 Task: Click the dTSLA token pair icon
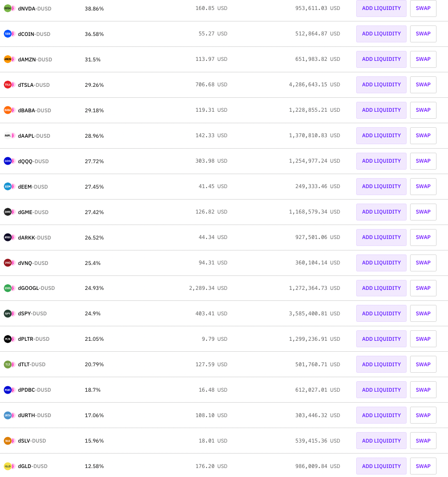[x=9, y=85]
